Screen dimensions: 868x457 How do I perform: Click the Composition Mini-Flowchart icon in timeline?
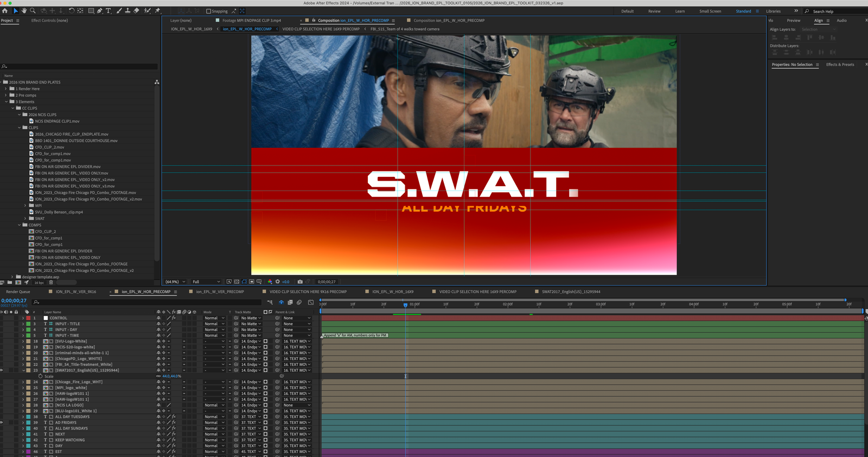pyautogui.click(x=271, y=302)
